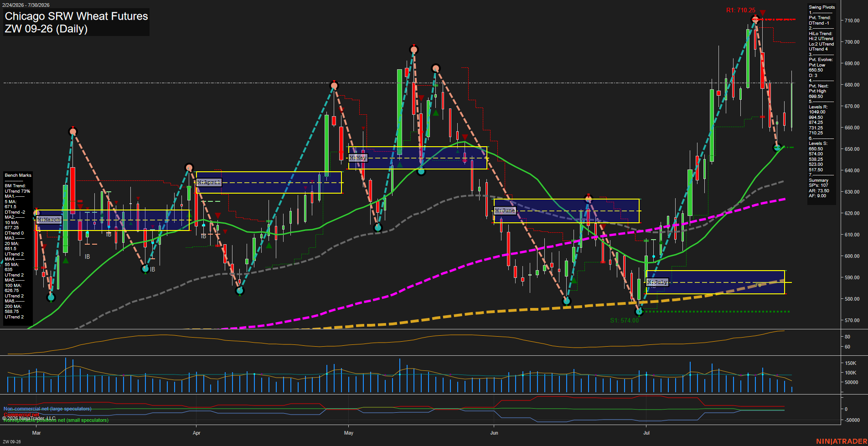The image size is (868, 446).
Task: Click the 710.00 price axis label
Action: (x=852, y=21)
